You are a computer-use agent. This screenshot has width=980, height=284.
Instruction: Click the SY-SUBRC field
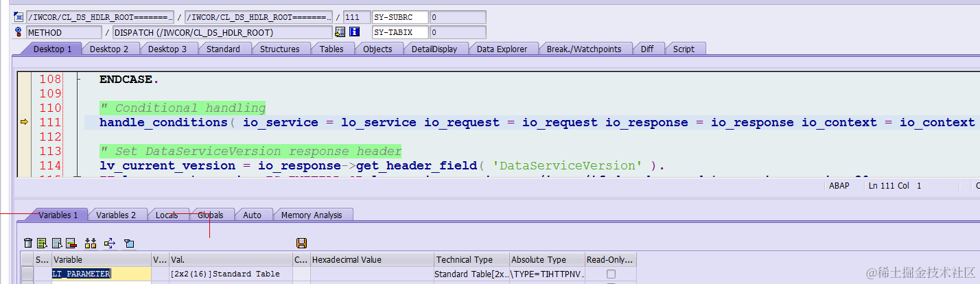[400, 17]
